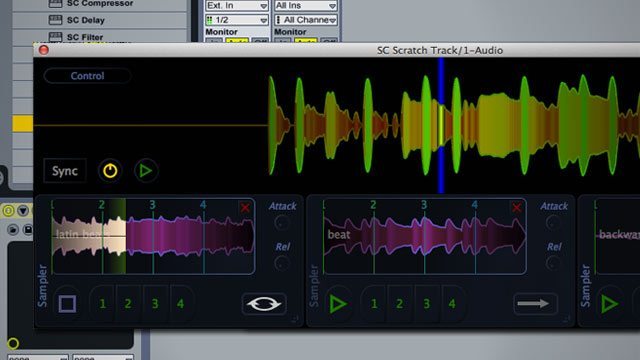Click the blue playhead in main waveform
Image resolution: width=640 pixels, height=360 pixels.
click(x=441, y=125)
